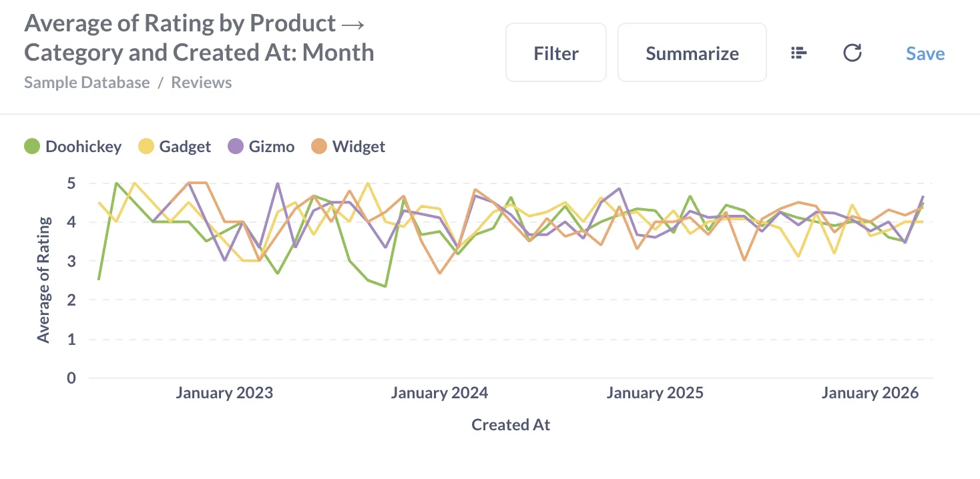
Task: Toggle the Widget series via its legend label
Action: (359, 146)
